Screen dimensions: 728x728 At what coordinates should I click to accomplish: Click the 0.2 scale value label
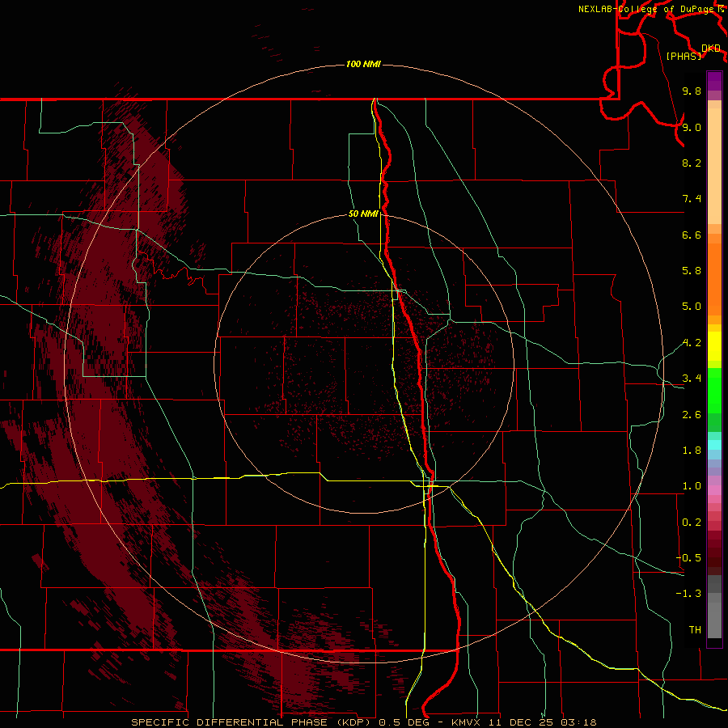692,523
